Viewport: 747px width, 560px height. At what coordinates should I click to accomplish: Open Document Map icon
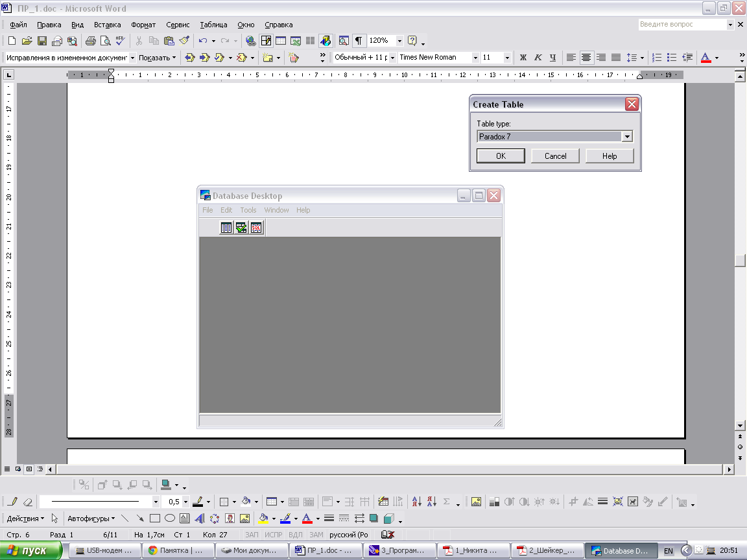click(x=344, y=41)
